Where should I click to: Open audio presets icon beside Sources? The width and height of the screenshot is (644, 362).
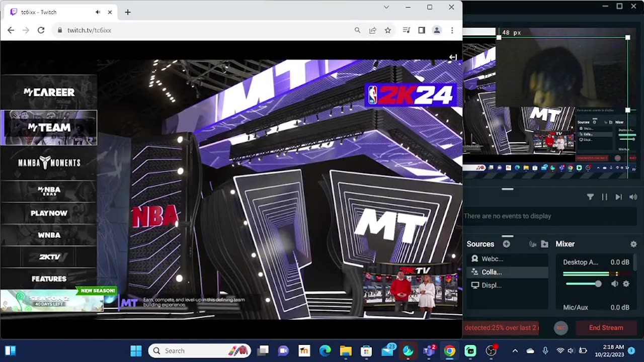point(533,244)
